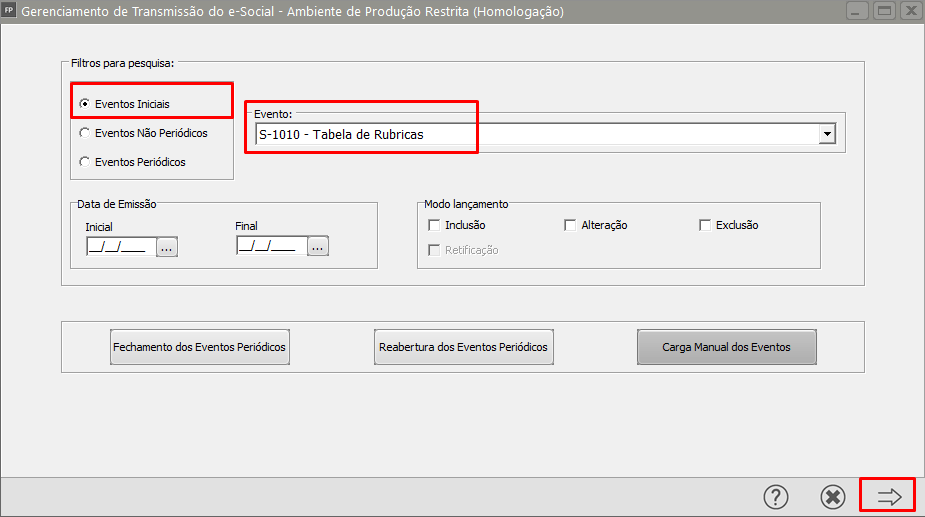Focus the Inicial emission date field
The width and height of the screenshot is (925, 517).
click(118, 246)
